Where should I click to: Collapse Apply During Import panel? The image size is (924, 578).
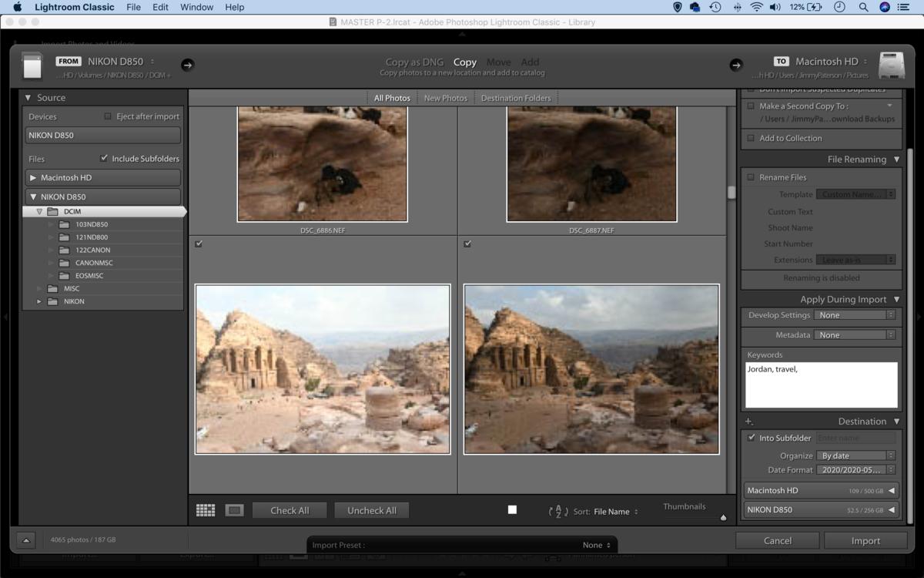[896, 299]
